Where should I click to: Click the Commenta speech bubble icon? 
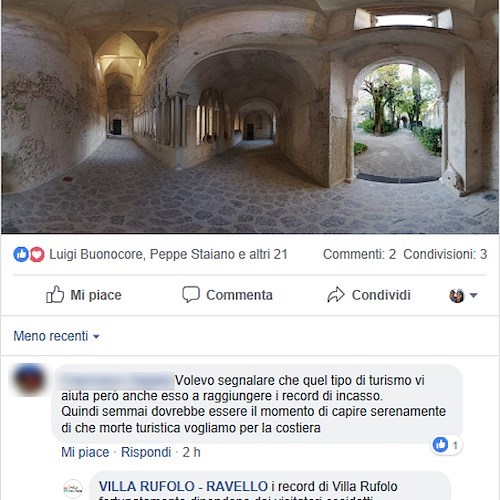click(191, 294)
